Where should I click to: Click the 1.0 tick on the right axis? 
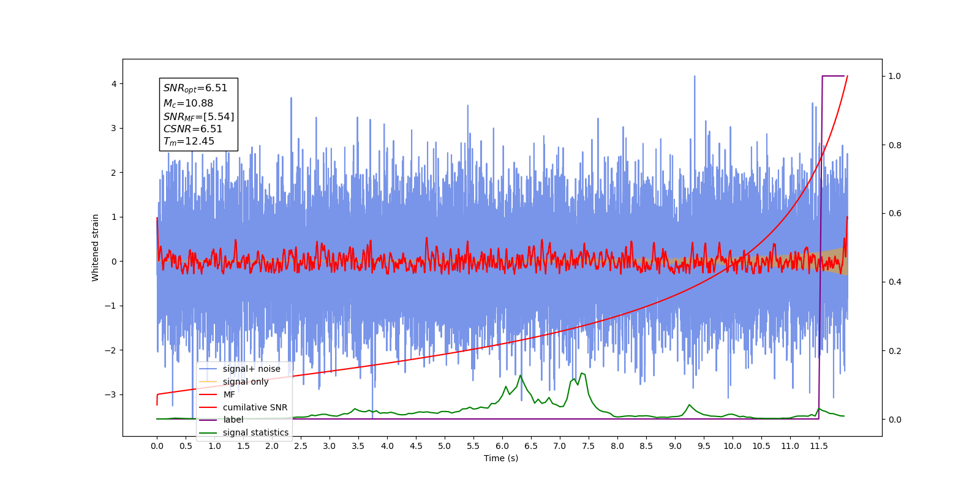click(895, 76)
